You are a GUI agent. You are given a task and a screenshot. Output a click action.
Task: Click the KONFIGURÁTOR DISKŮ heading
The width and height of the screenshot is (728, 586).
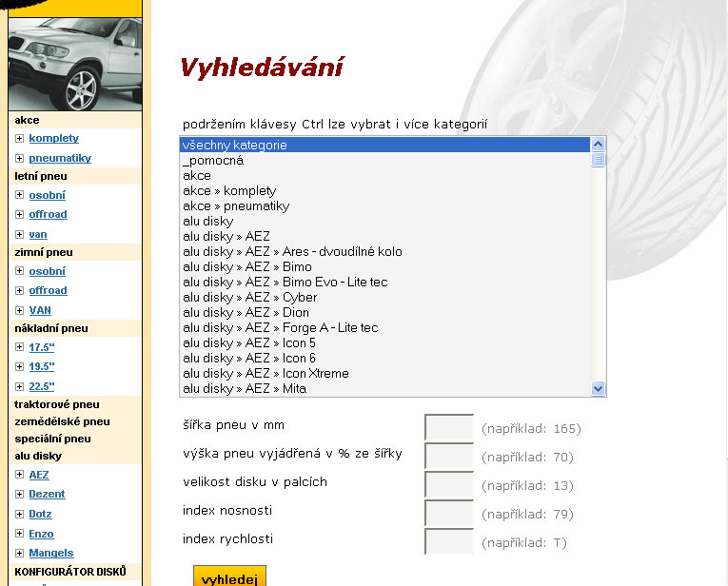click(x=70, y=572)
